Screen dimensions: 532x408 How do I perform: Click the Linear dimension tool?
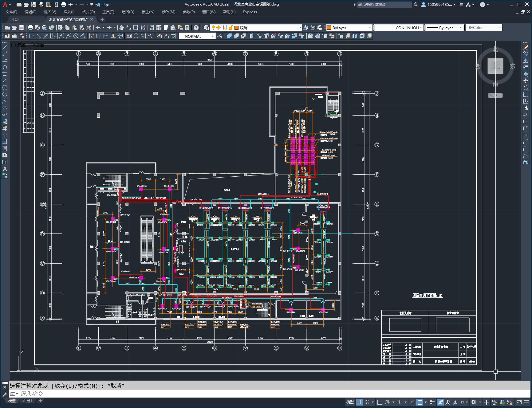tap(32, 36)
